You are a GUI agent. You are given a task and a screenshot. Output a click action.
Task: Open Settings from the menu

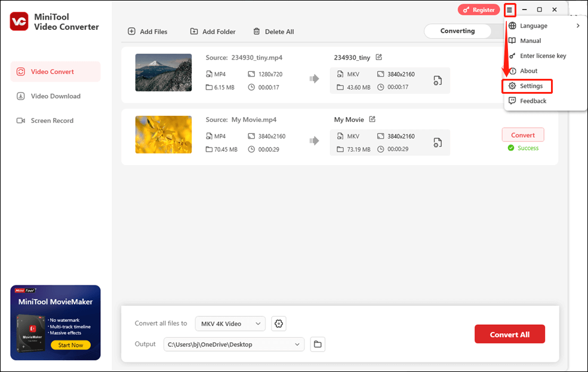[x=527, y=86]
